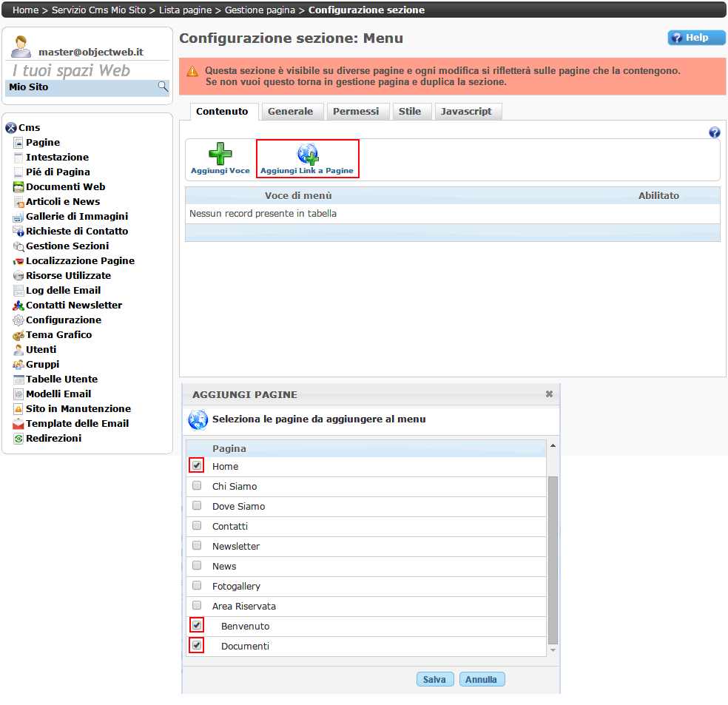
Task: Click the search magnifier icon beside Mio Sito
Action: pos(163,87)
